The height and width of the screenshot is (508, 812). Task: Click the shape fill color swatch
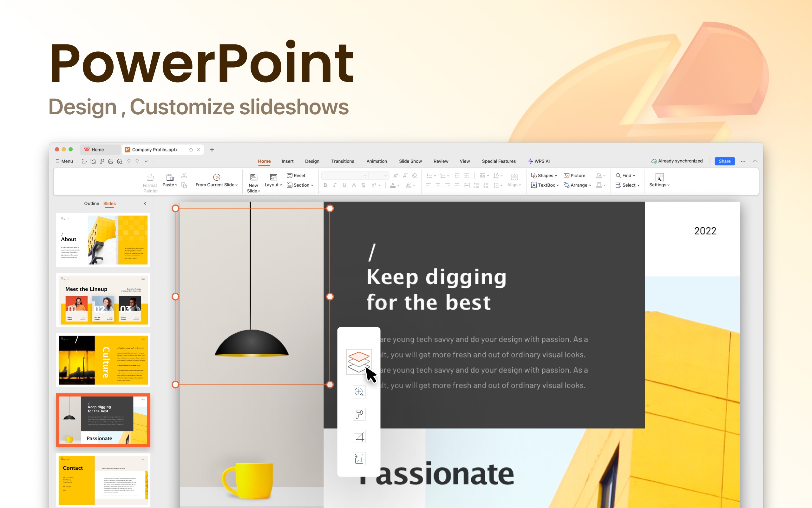tap(599, 176)
